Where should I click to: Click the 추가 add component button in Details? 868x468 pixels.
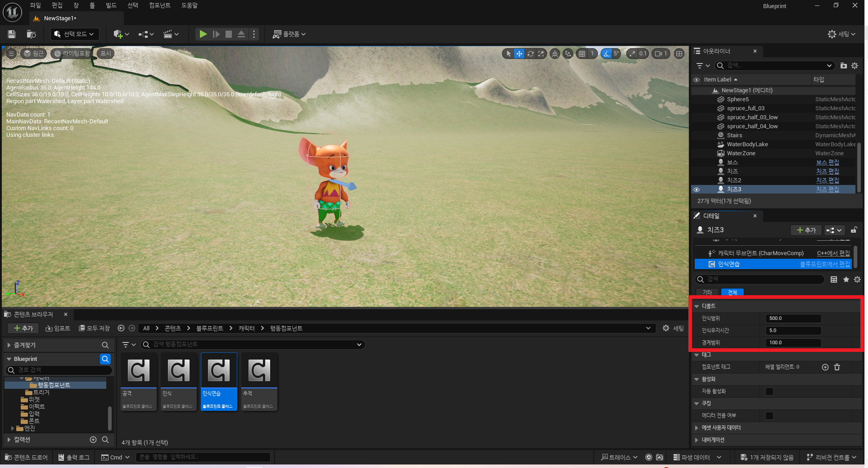806,230
